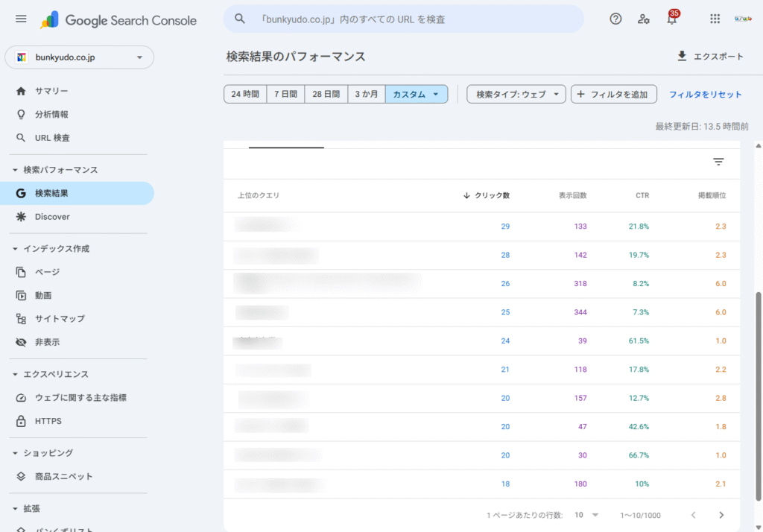This screenshot has height=532, width=763.
Task: Switch to the 24時間 period tab
Action: [x=244, y=94]
